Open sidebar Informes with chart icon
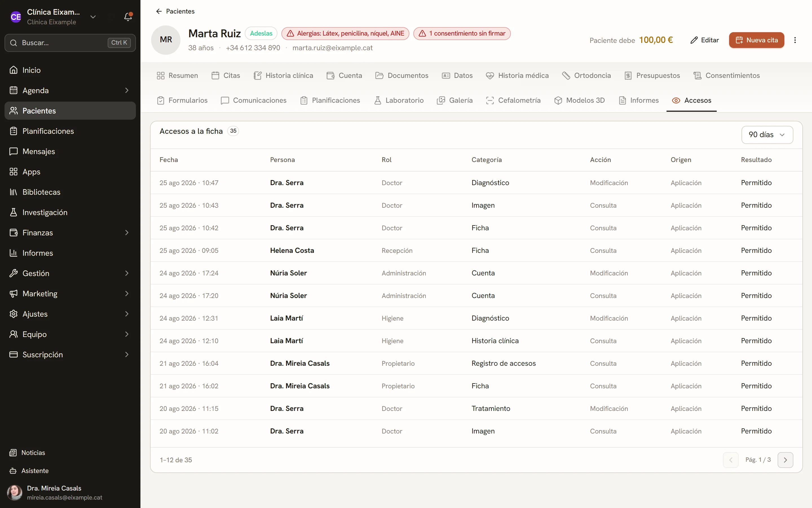This screenshot has height=508, width=812. coord(70,253)
